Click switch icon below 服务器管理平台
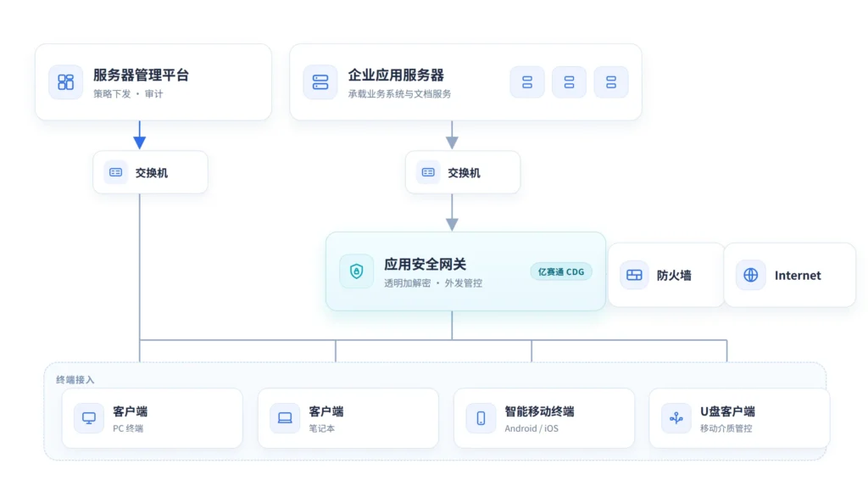Viewport: 868px width, 492px height. [x=115, y=172]
